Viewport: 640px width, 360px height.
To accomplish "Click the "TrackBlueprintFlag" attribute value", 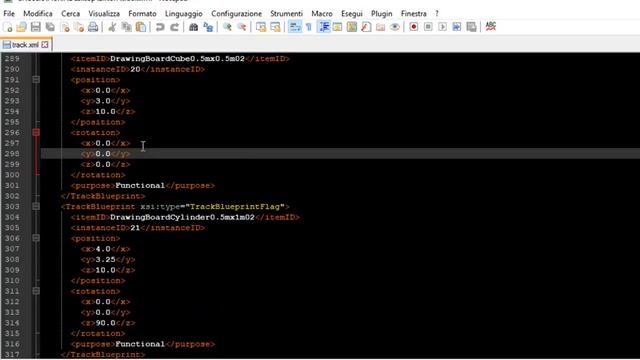I will 235,207.
